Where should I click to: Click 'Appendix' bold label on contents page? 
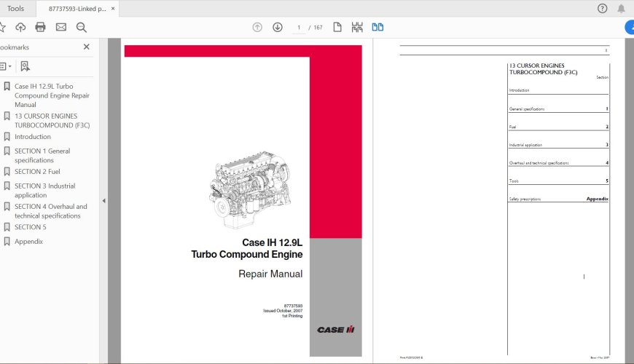tap(598, 199)
